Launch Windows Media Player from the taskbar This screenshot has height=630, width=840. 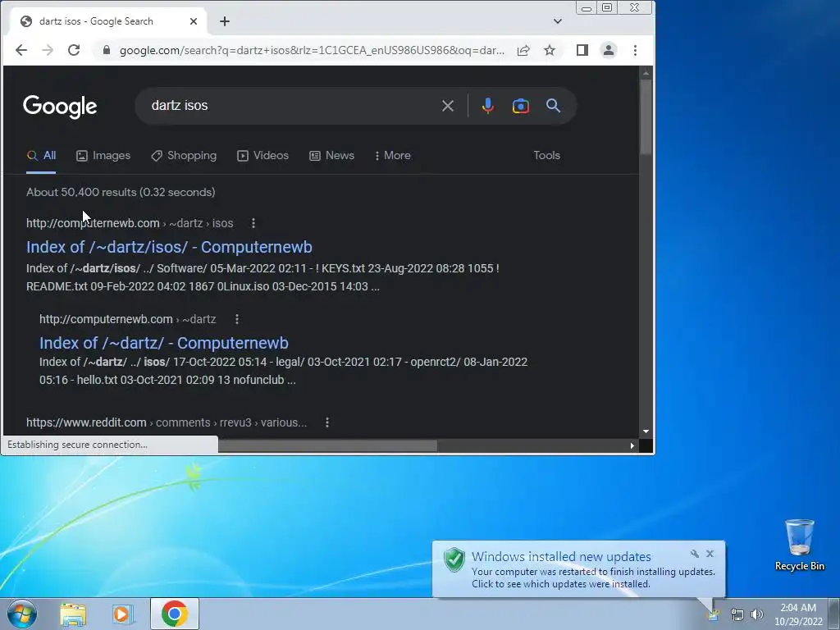click(x=122, y=614)
